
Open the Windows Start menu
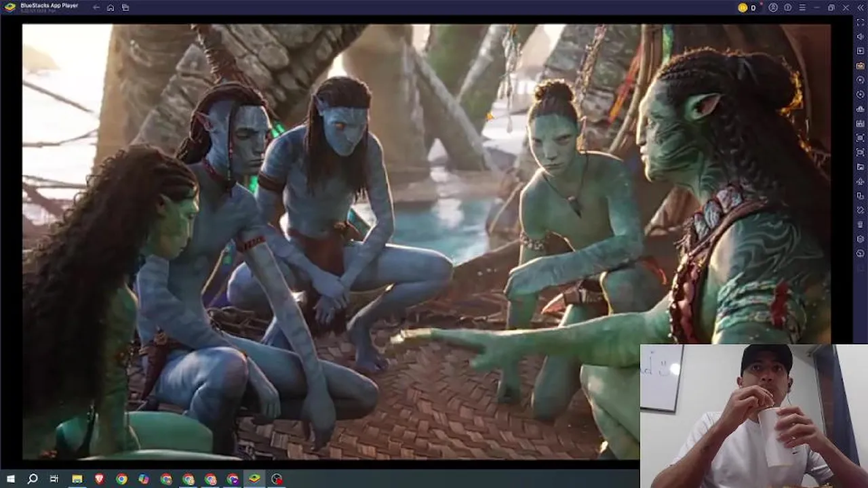pyautogui.click(x=11, y=479)
